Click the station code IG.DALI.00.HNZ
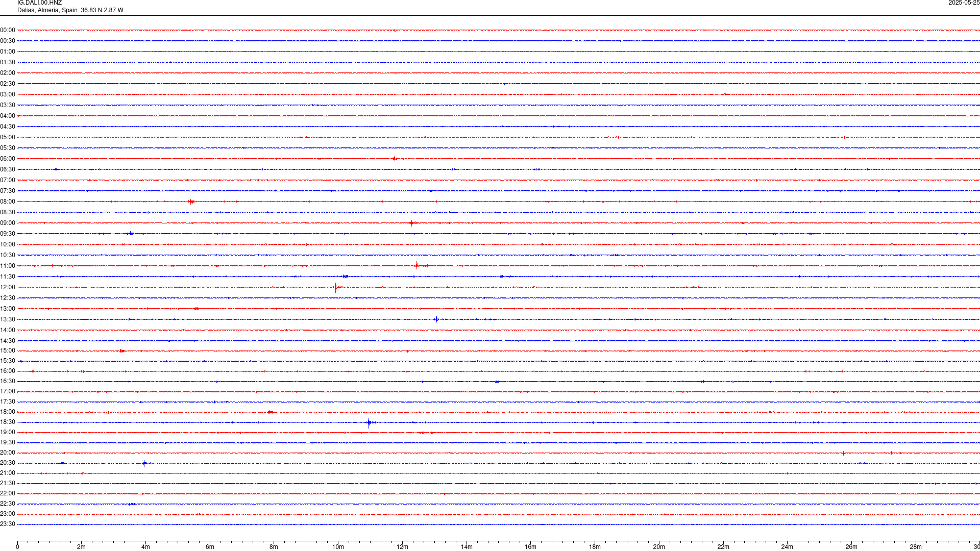 coord(39,3)
